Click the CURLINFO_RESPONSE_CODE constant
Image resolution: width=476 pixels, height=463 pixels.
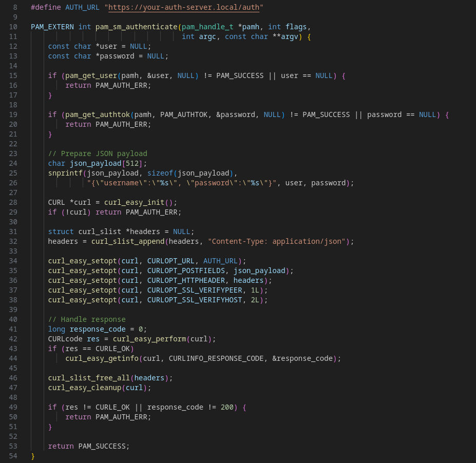pos(216,358)
